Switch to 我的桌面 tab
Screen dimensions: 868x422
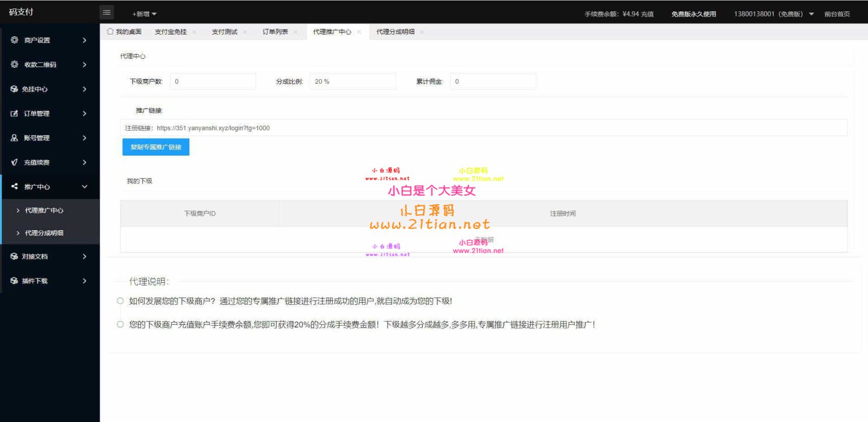pos(124,32)
